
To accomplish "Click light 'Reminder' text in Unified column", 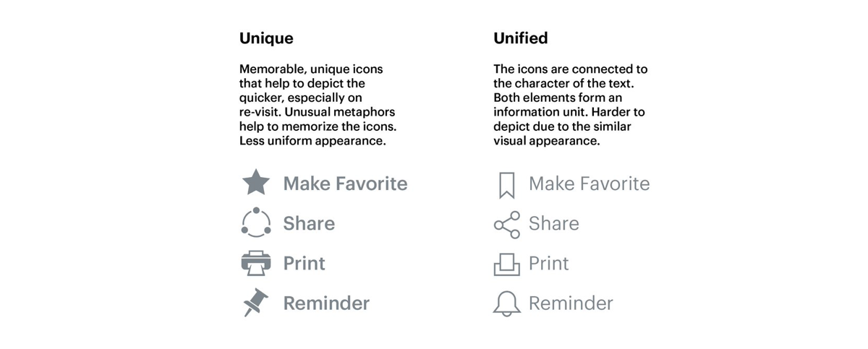I will coord(571,303).
